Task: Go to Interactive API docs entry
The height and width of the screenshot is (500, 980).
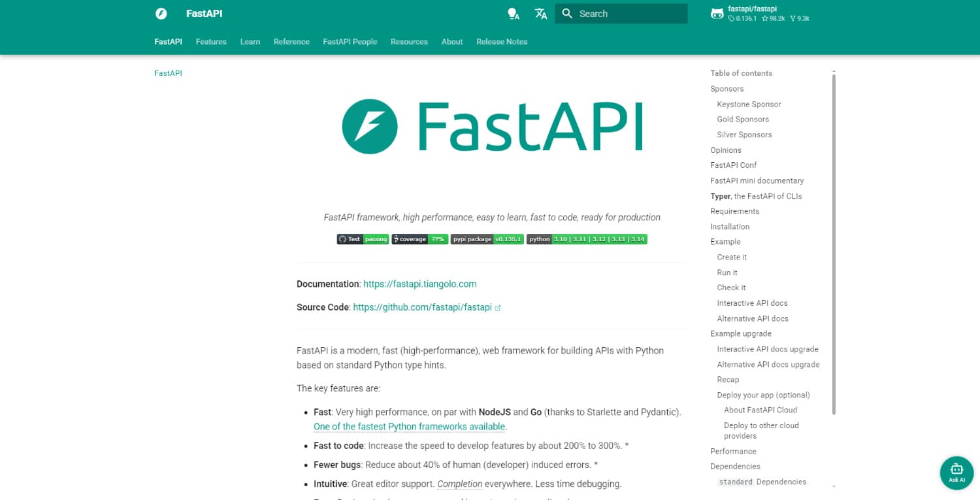Action: pos(752,303)
